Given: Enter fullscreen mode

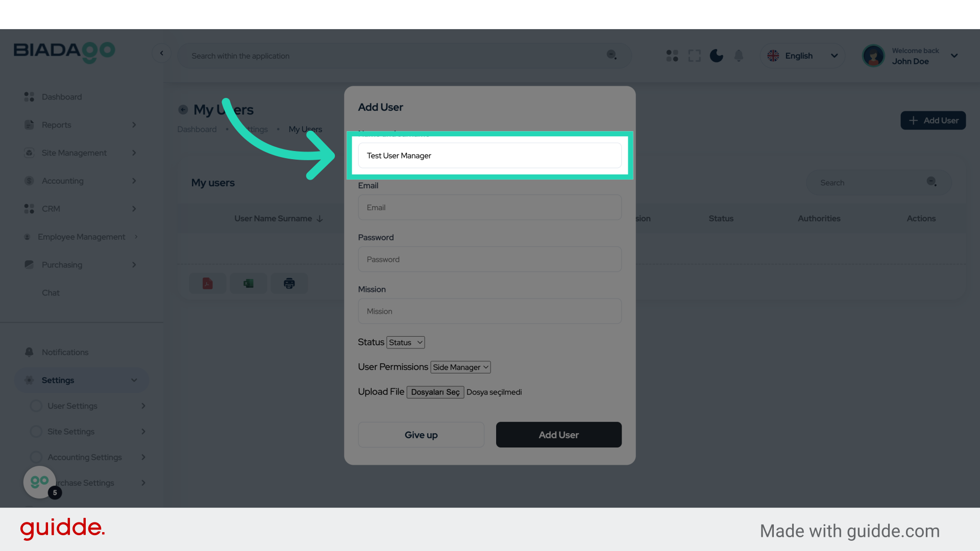Looking at the screenshot, I should [694, 56].
